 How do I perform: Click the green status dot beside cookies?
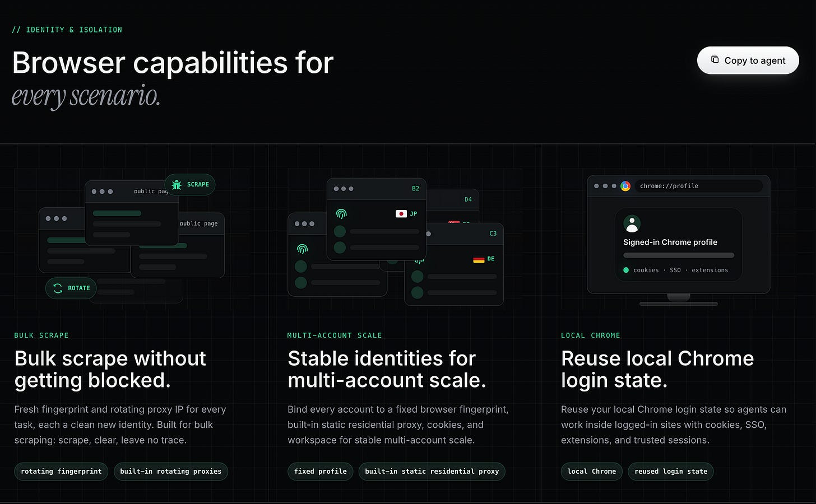click(626, 270)
